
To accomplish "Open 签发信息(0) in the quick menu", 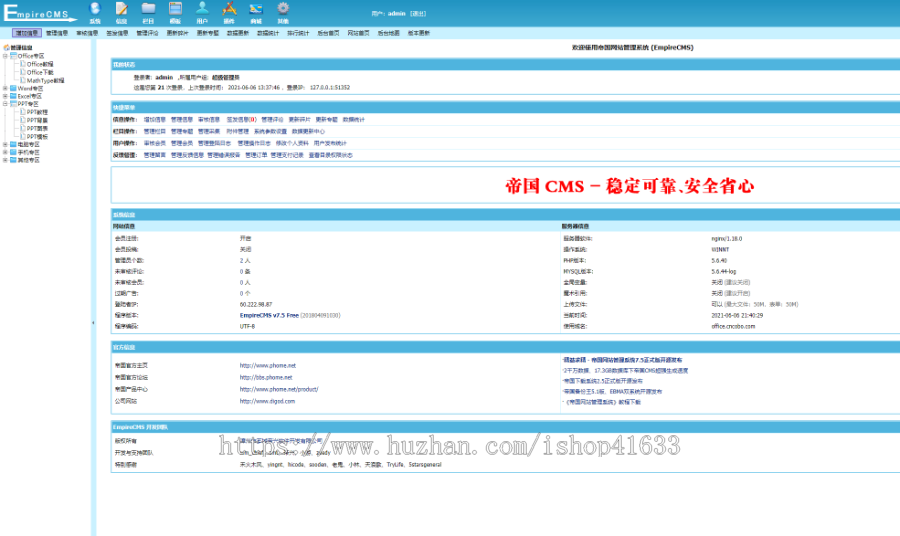I will pos(241,120).
